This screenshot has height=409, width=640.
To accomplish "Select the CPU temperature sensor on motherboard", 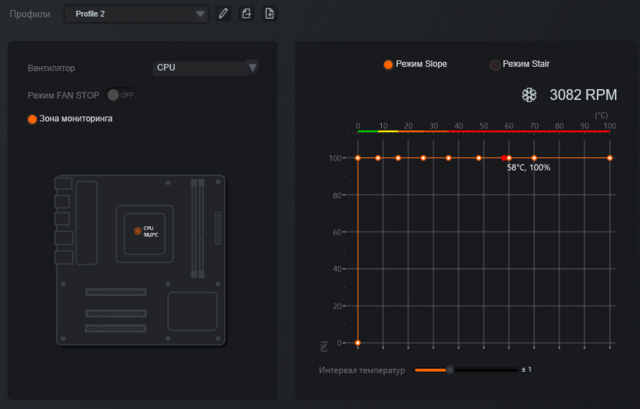I will (138, 231).
